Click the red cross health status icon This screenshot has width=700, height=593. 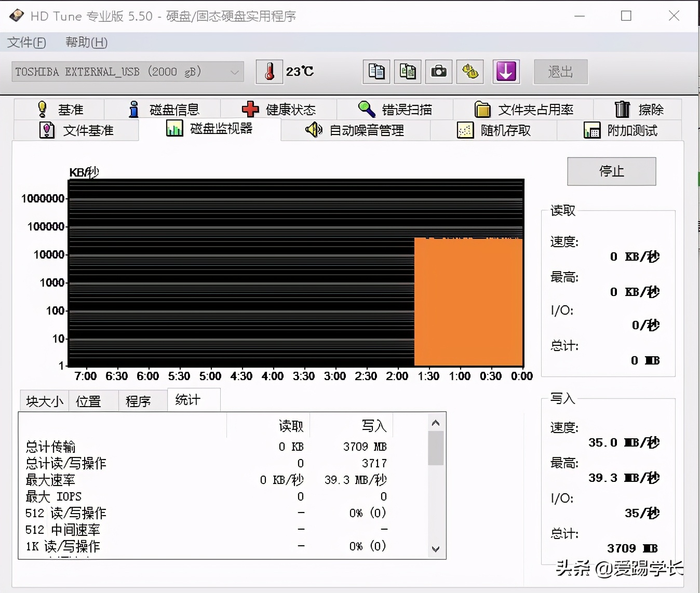(250, 109)
